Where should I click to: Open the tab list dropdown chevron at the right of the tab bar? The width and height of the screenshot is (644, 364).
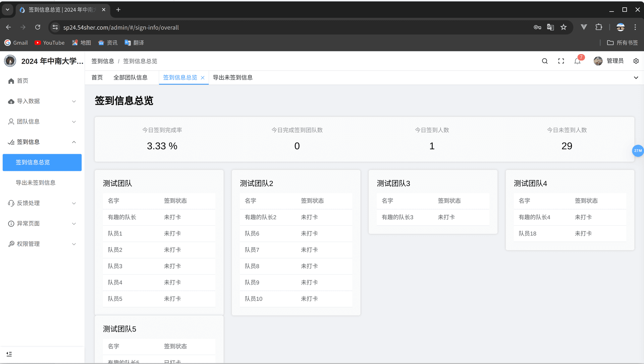click(x=636, y=78)
